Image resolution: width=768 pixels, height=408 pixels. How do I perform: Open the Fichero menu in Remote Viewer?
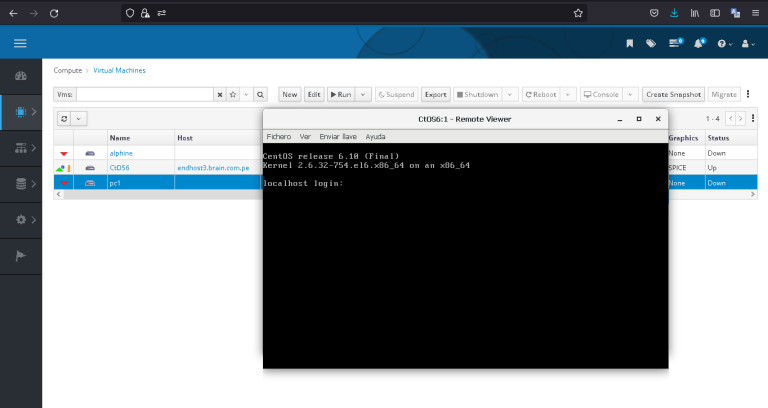(279, 136)
